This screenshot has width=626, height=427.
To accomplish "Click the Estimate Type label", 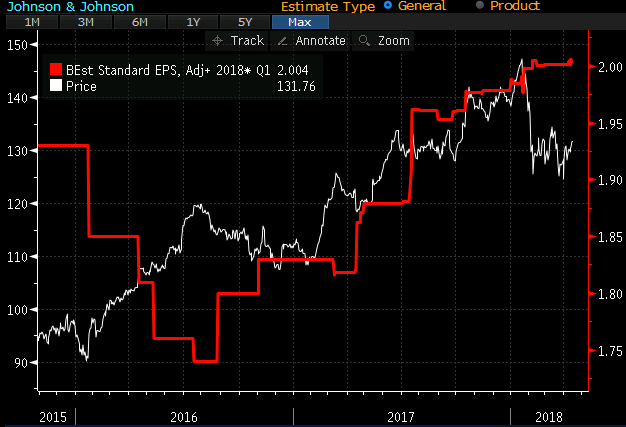I will pos(328,7).
